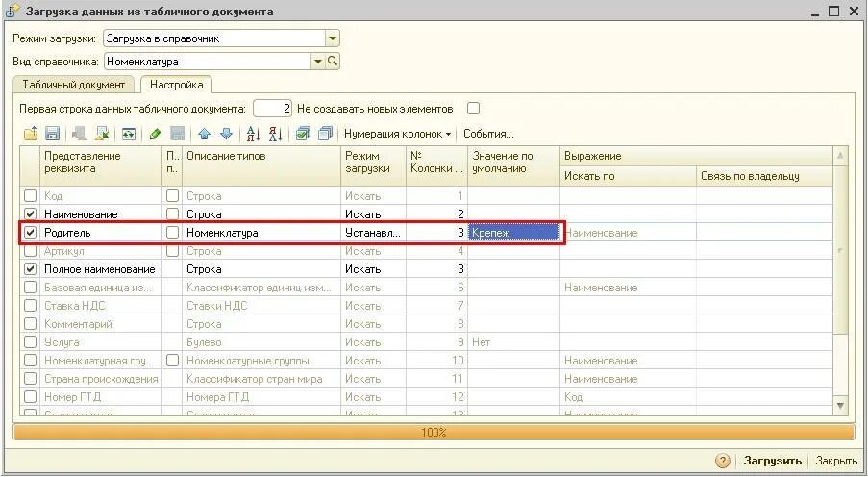Click the first data row number field

coord(272,109)
